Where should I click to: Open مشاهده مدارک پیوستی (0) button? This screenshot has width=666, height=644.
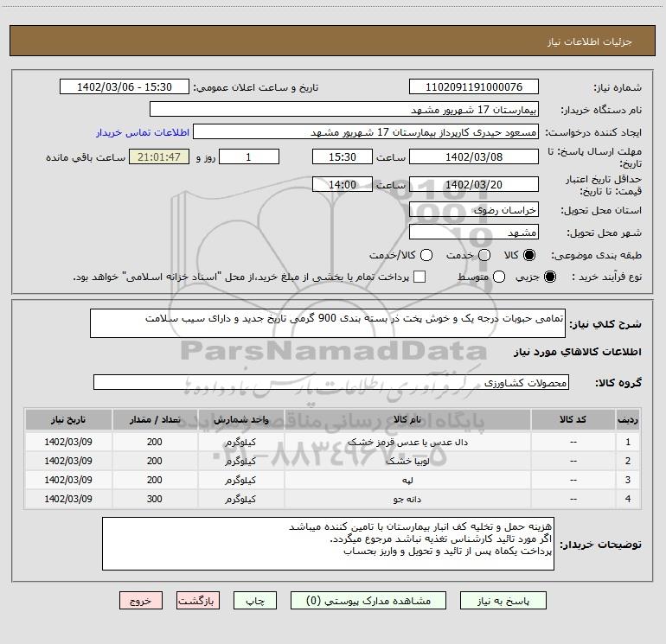pyautogui.click(x=368, y=600)
